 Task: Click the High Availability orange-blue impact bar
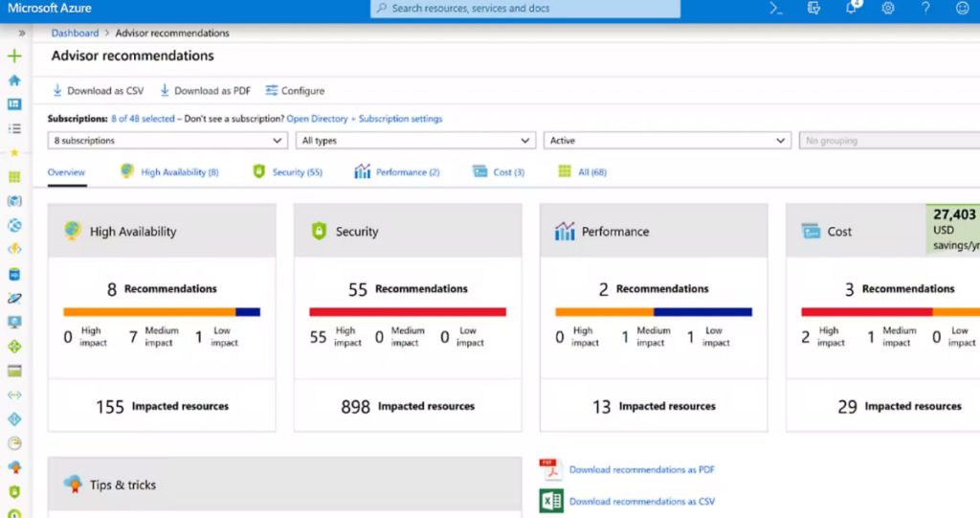coord(162,312)
